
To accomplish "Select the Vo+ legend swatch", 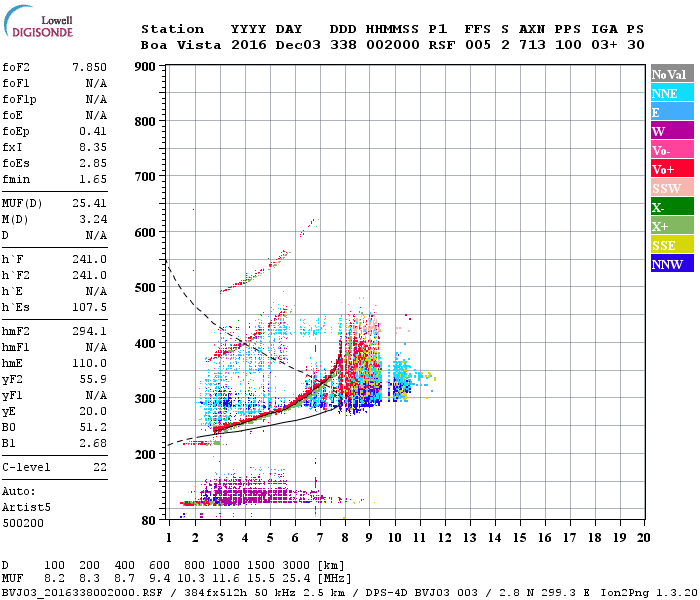I will coord(672,169).
